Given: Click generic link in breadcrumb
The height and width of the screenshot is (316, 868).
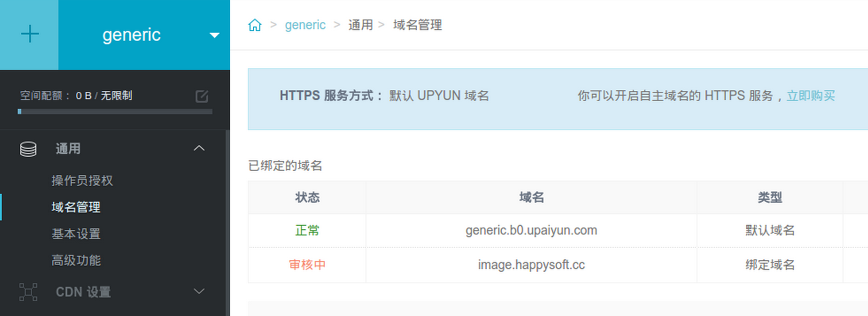Looking at the screenshot, I should coord(305,25).
